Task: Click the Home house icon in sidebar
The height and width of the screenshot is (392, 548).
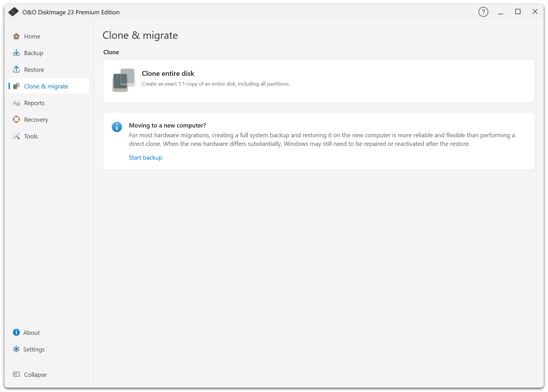Action: tap(16, 36)
